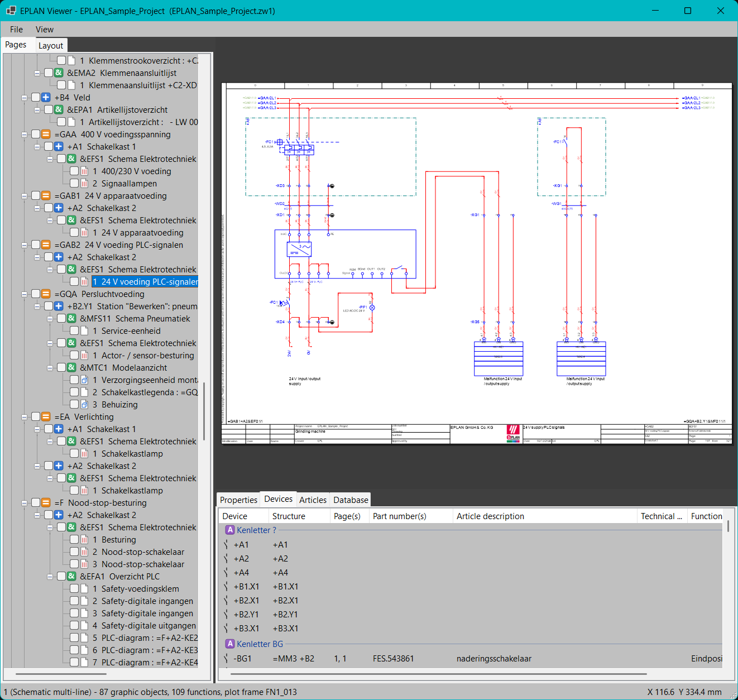Click the schematic page icon beside Signaallampen
This screenshot has height=700, width=738.
pos(84,184)
